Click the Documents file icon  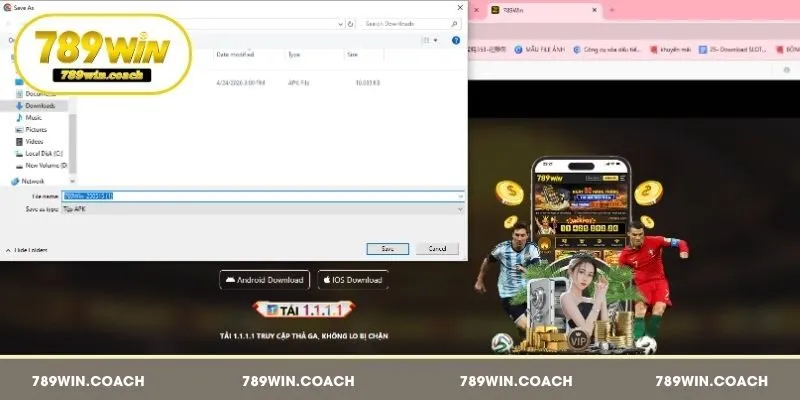[19, 94]
